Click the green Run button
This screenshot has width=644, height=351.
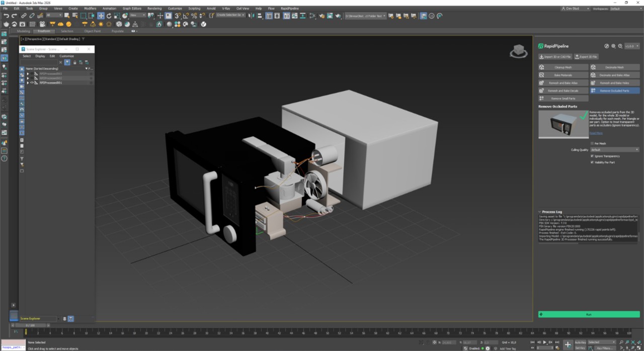pos(589,314)
